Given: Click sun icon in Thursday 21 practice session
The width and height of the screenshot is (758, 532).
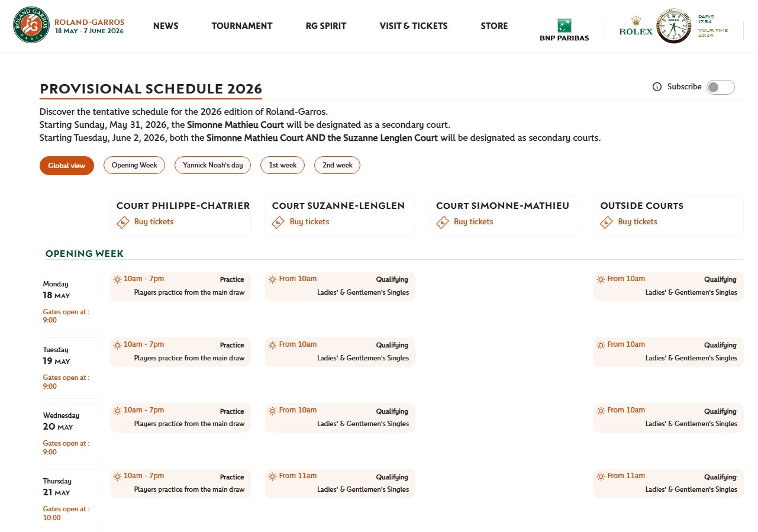Looking at the screenshot, I should point(117,476).
